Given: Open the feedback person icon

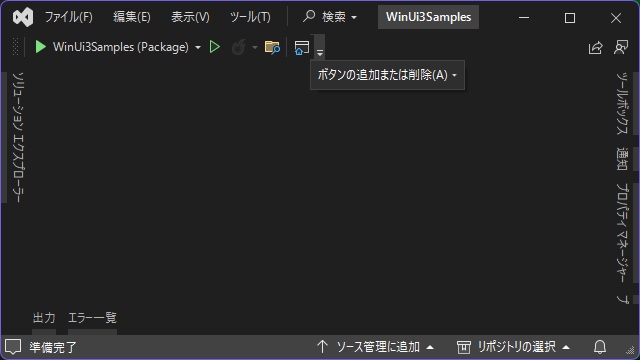Looking at the screenshot, I should click(x=621, y=47).
